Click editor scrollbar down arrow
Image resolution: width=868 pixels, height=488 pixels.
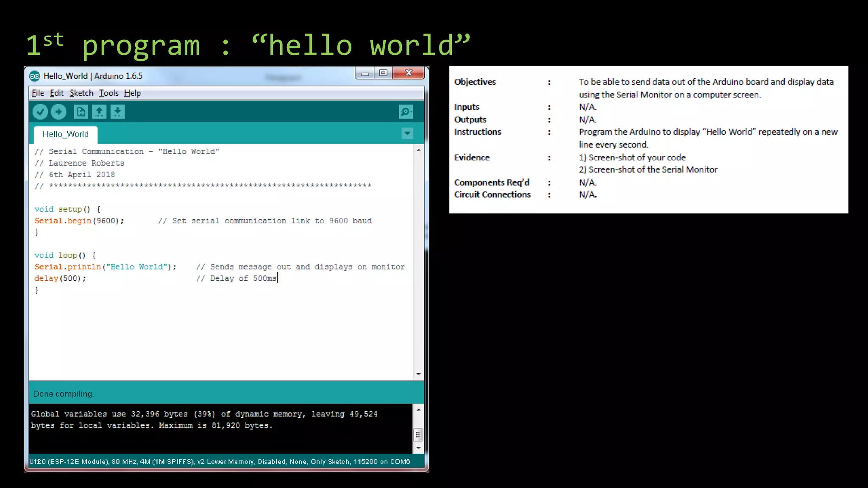[x=418, y=374]
